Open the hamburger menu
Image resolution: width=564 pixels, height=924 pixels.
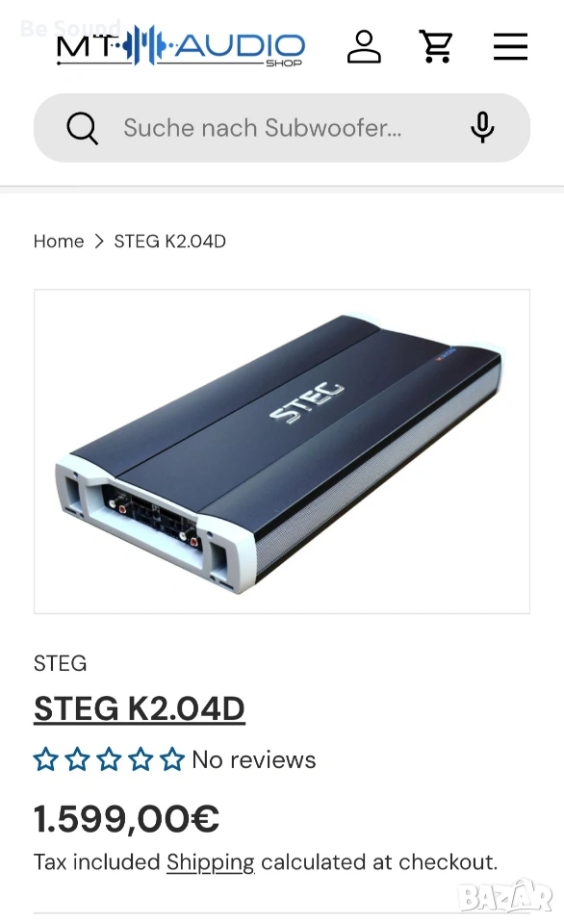point(510,46)
